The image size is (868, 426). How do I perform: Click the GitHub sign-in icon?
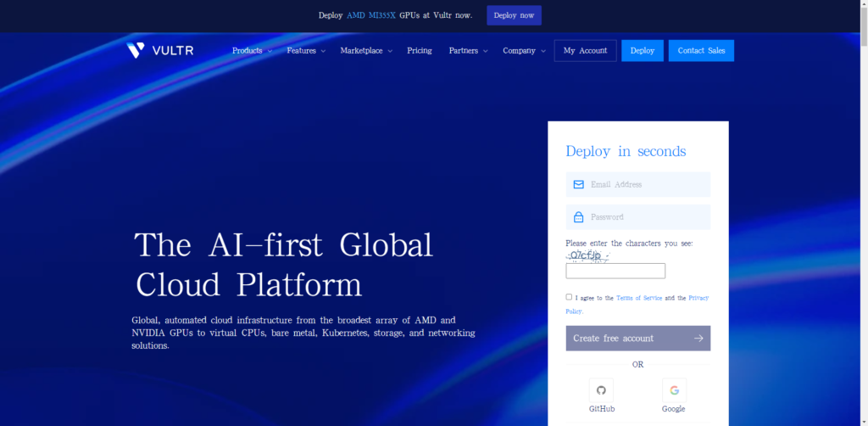pyautogui.click(x=601, y=390)
